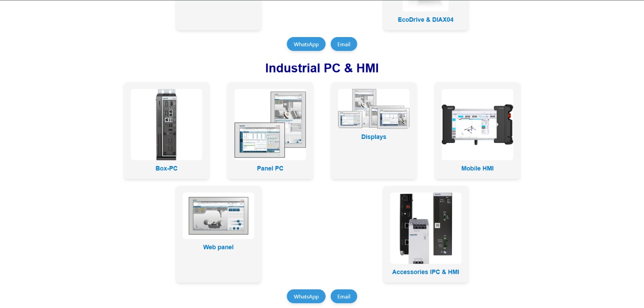
Task: Click the Displays category link
Action: (x=374, y=137)
